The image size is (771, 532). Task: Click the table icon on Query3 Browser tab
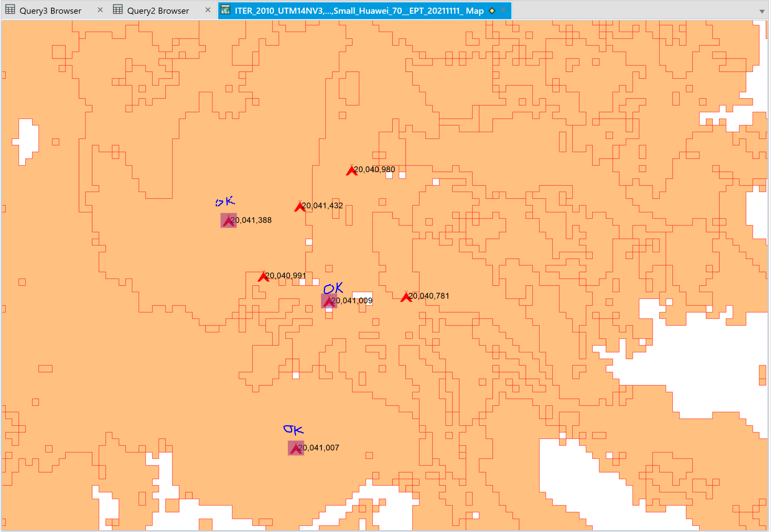[x=10, y=10]
